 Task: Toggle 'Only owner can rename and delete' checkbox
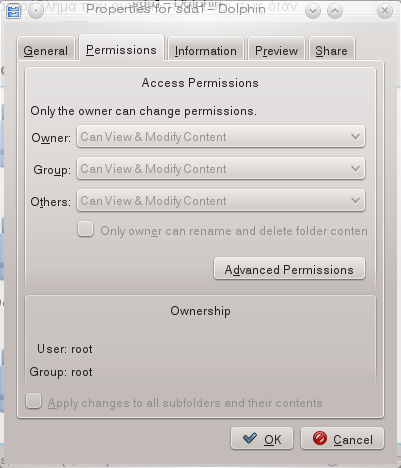click(x=86, y=229)
